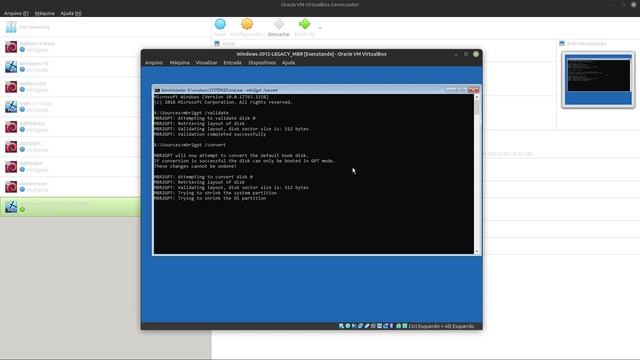Click the Ctrl Esquerdo + Alt Esquerdo host key label

click(441, 326)
